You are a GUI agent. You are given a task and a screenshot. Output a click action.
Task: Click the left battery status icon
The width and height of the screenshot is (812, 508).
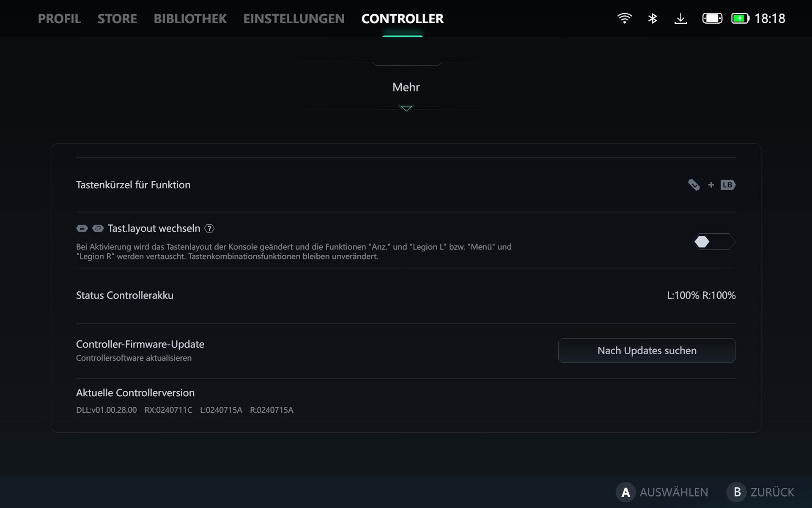click(710, 17)
